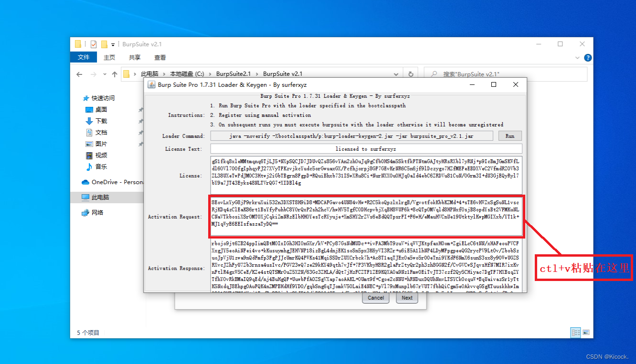Go back using Explorer's back arrow
This screenshot has width=636, height=364.
point(79,74)
